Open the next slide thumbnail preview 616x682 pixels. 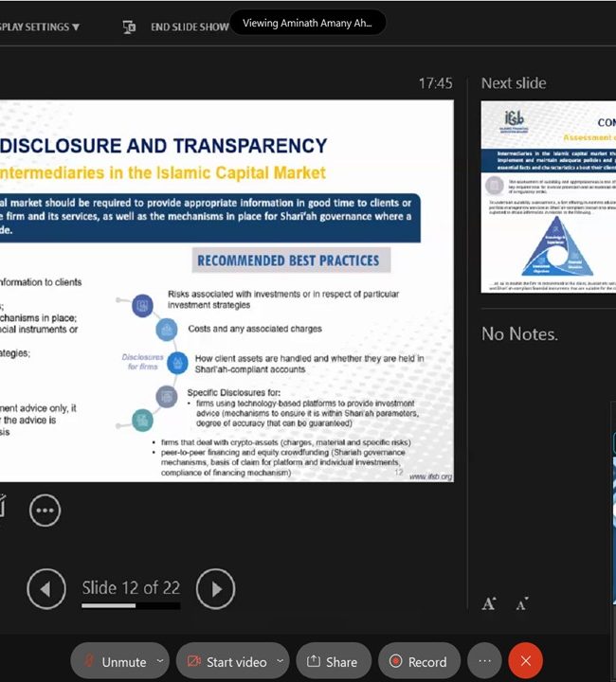click(548, 197)
